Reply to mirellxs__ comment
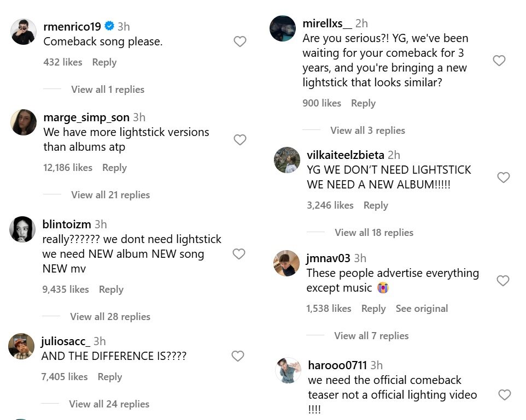Viewport: 526px width, 420px height. 363,103
